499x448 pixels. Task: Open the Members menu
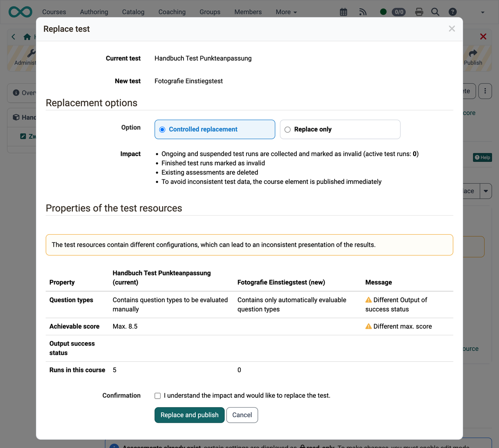pyautogui.click(x=248, y=12)
